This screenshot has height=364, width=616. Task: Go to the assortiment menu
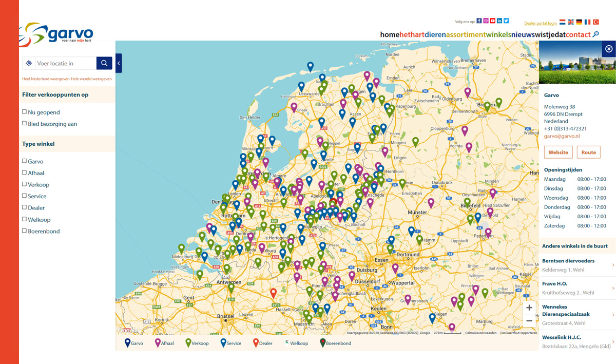(x=466, y=34)
